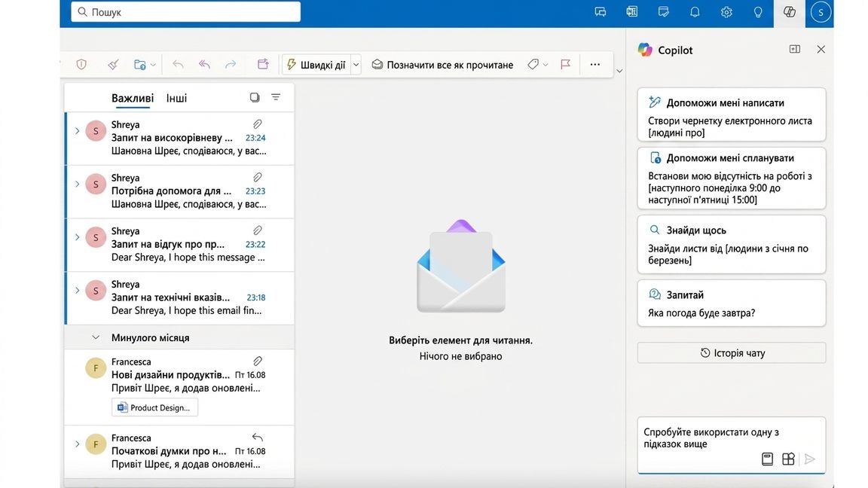Open email Запит на відгук про пр...
The image size is (868, 488).
(180, 245)
